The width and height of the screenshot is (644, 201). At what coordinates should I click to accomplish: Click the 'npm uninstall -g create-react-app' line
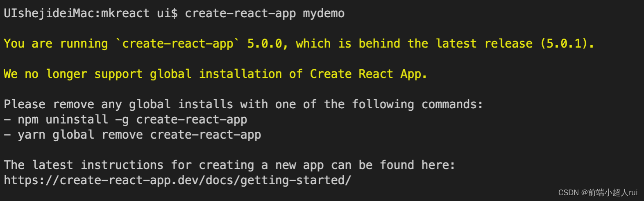coord(125,119)
